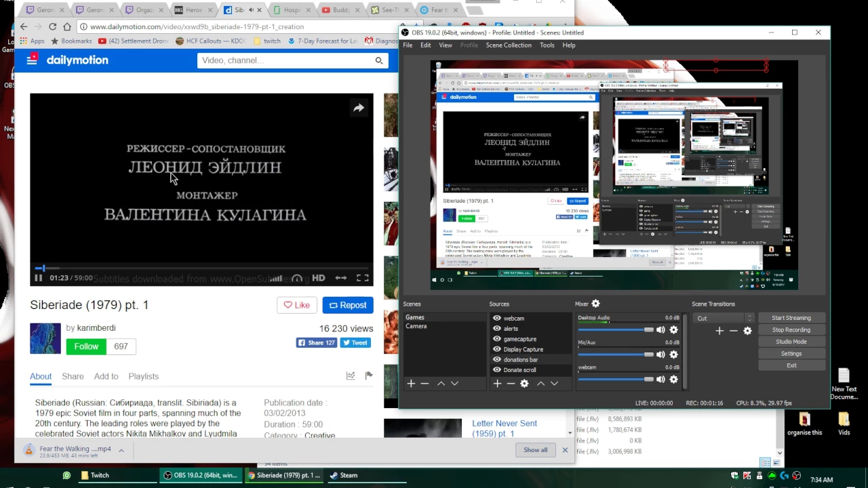Open webcam audio settings gear in Mixer

click(x=673, y=380)
